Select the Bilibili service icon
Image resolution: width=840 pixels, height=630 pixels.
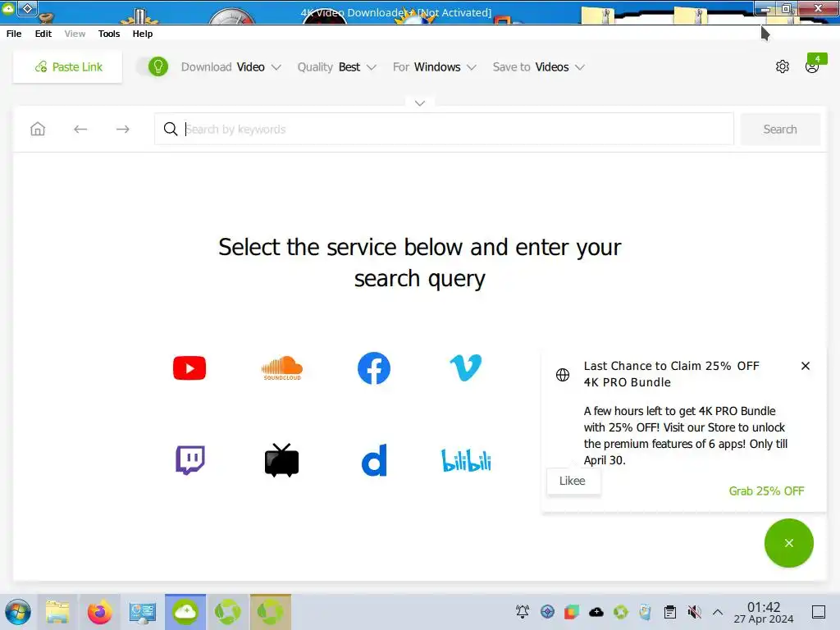pos(466,461)
